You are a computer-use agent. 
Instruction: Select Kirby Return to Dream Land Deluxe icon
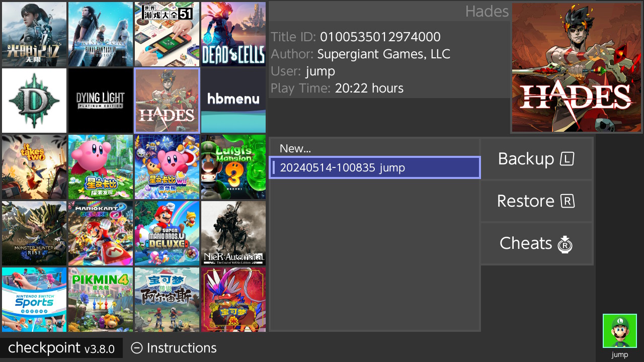point(167,167)
